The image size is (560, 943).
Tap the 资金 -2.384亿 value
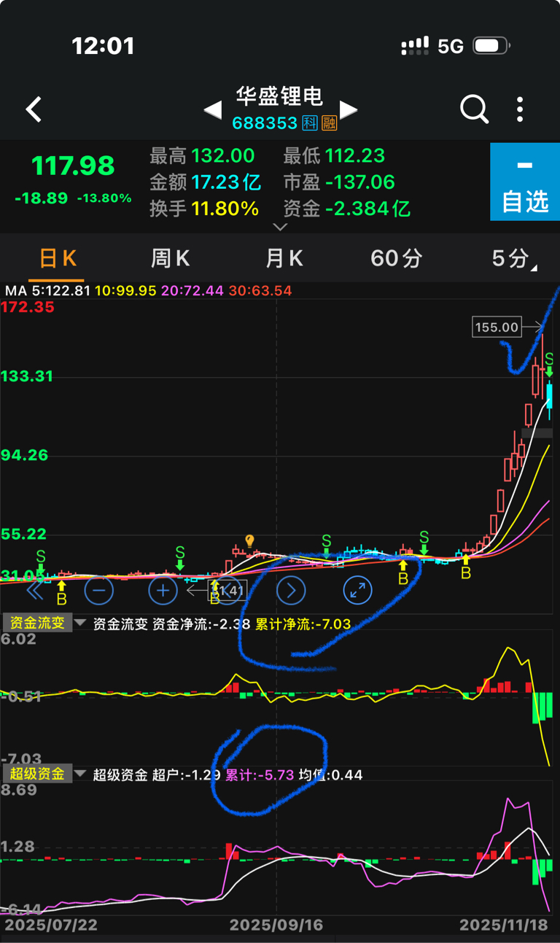(367, 209)
